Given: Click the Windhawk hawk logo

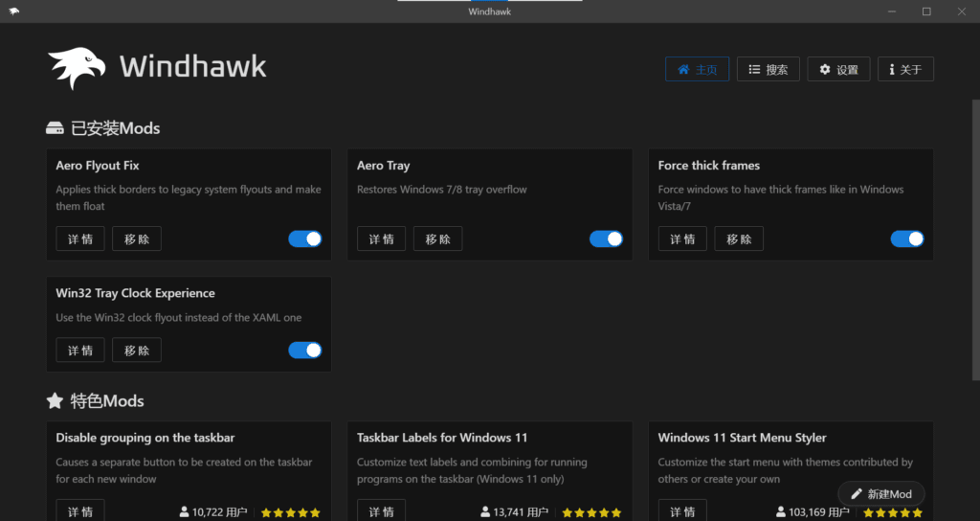Looking at the screenshot, I should point(77,68).
